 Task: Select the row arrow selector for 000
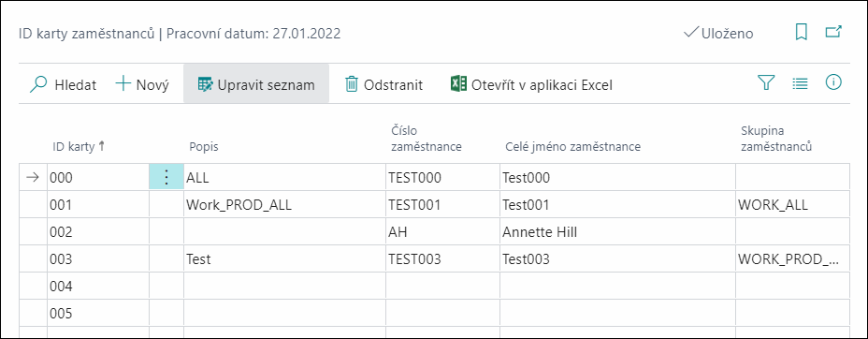click(x=34, y=177)
